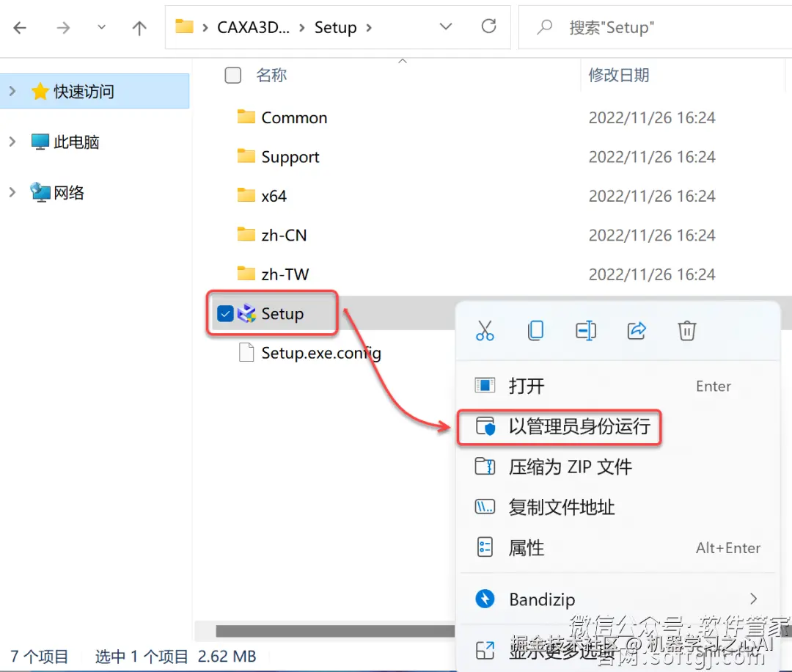The height and width of the screenshot is (672, 792).
Task: Click the zh-CN folder icon
Action: (246, 235)
